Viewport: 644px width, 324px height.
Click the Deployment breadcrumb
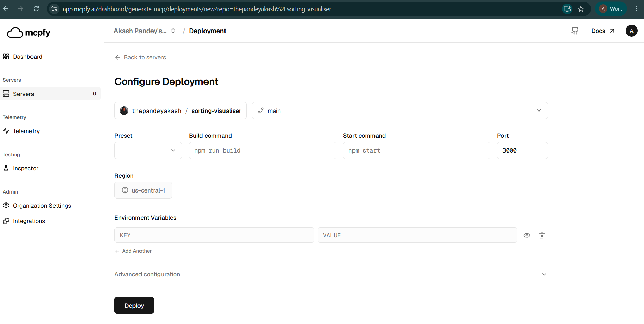208,31
